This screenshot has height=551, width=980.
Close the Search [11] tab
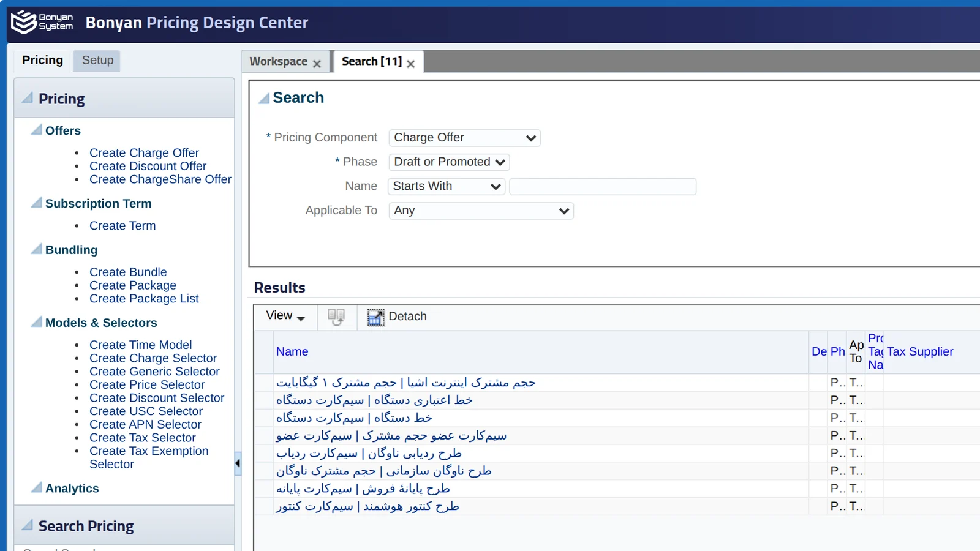411,64
